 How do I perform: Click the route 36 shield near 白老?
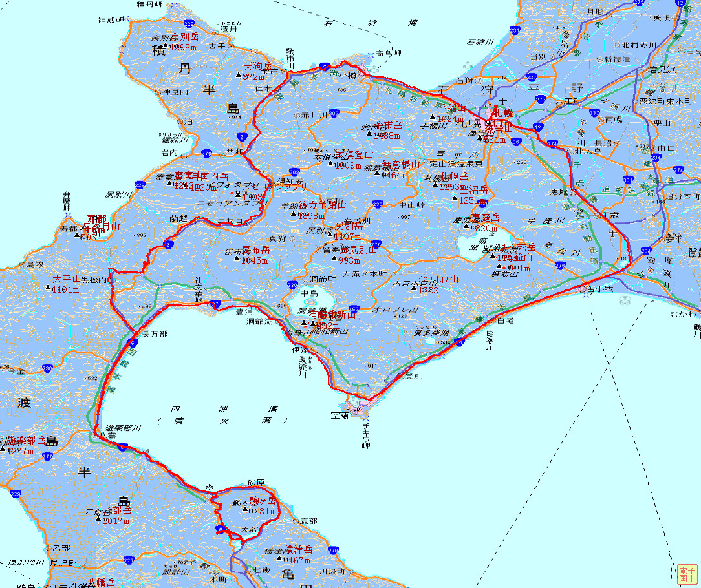click(459, 342)
